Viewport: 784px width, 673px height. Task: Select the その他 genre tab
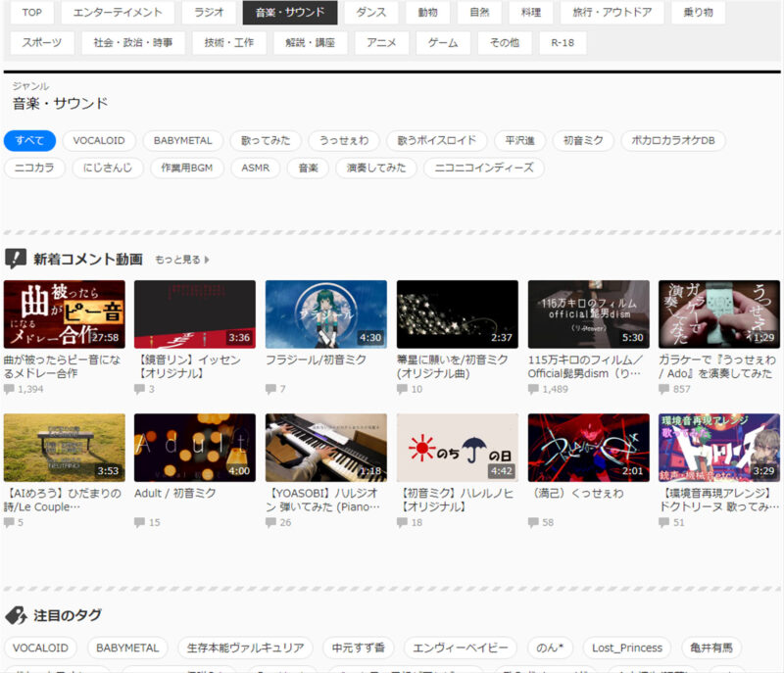505,43
